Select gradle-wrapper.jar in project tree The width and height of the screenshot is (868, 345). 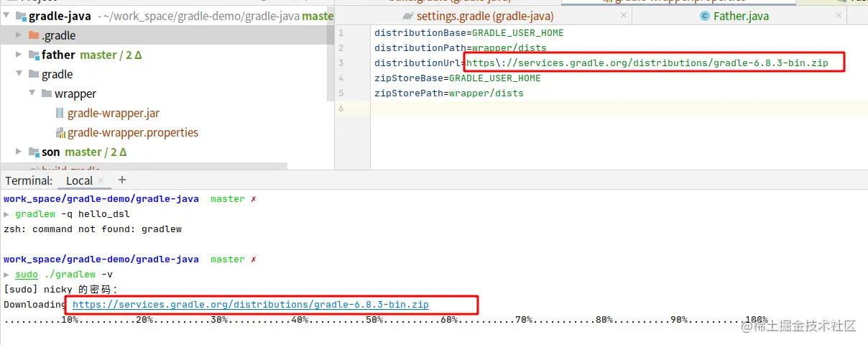point(114,113)
